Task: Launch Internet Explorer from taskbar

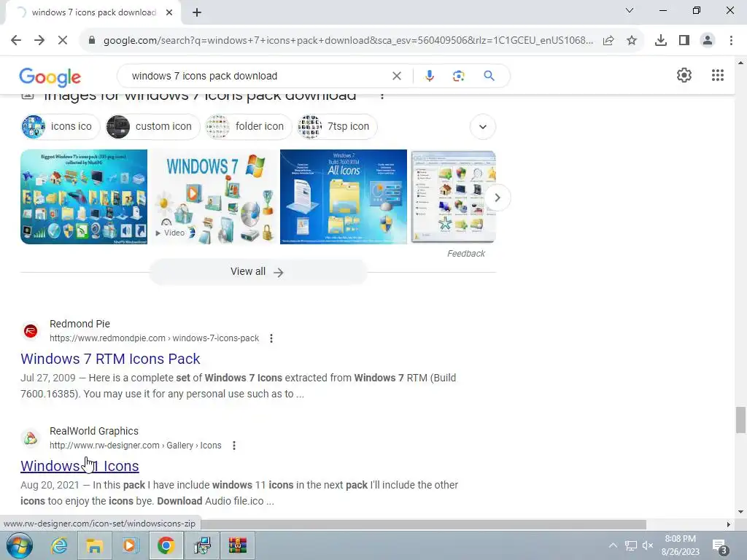Action: click(x=59, y=545)
